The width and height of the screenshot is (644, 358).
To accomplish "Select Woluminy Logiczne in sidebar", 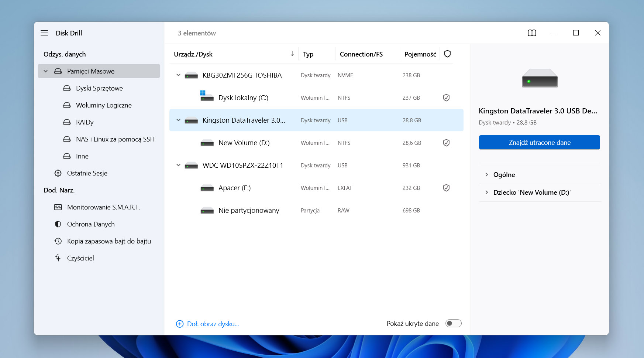I will tap(104, 105).
